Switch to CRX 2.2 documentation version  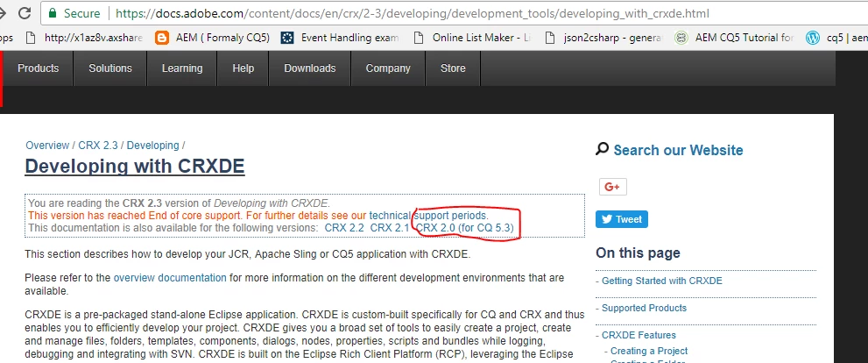pos(344,228)
